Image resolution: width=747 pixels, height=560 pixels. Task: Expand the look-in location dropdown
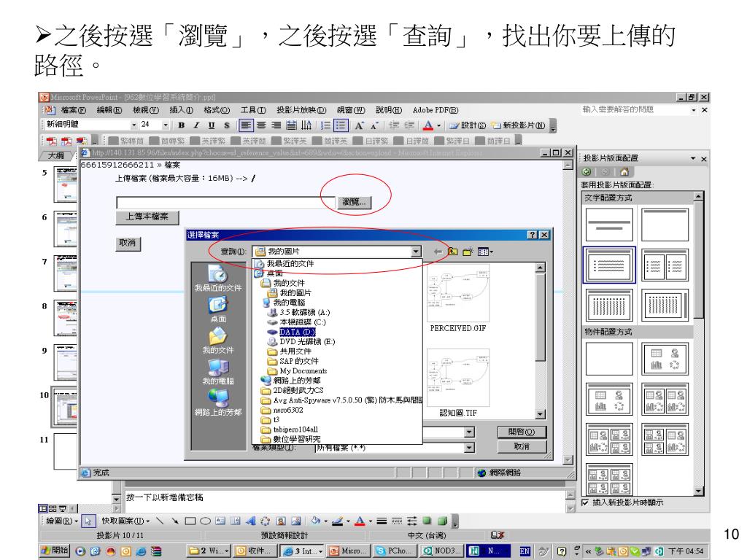[417, 252]
